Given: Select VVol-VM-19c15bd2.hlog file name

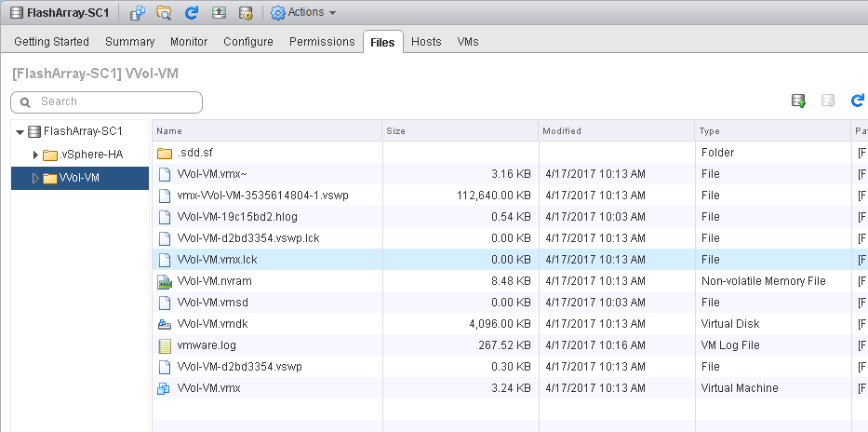Looking at the screenshot, I should click(x=237, y=217).
